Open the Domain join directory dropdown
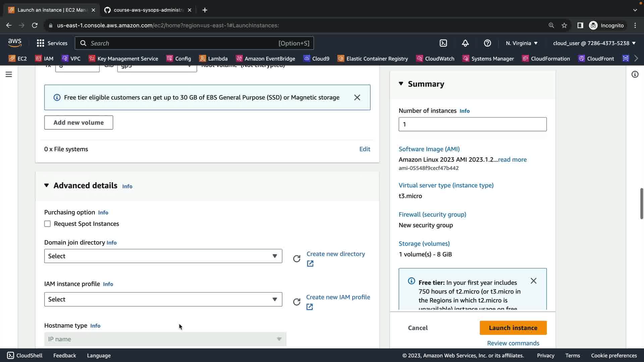Viewport: 644px width, 362px height. click(x=163, y=256)
